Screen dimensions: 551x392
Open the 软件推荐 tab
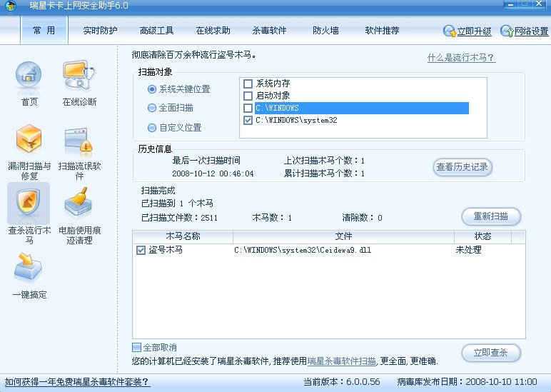382,31
